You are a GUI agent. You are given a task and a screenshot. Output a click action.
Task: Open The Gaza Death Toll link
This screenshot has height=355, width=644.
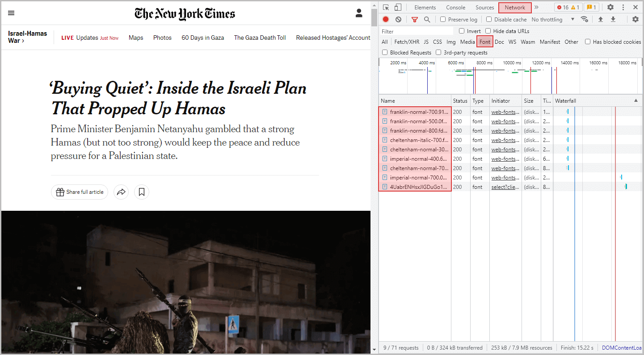click(260, 38)
